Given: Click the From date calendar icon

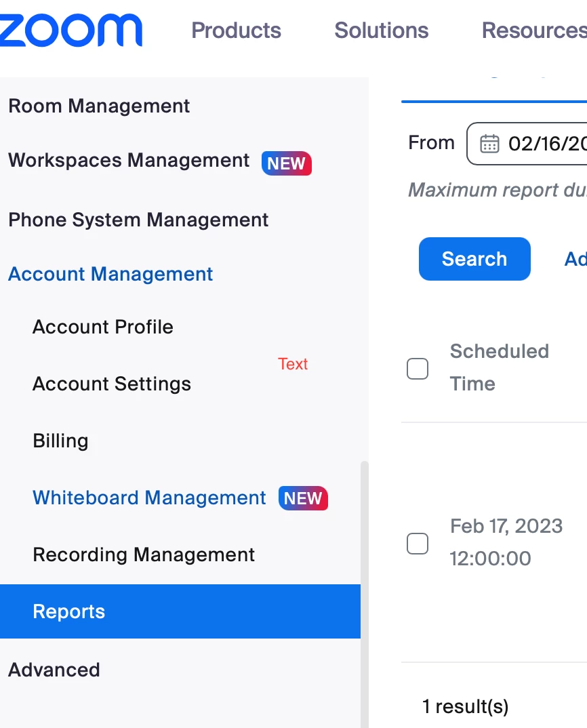Looking at the screenshot, I should point(489,144).
